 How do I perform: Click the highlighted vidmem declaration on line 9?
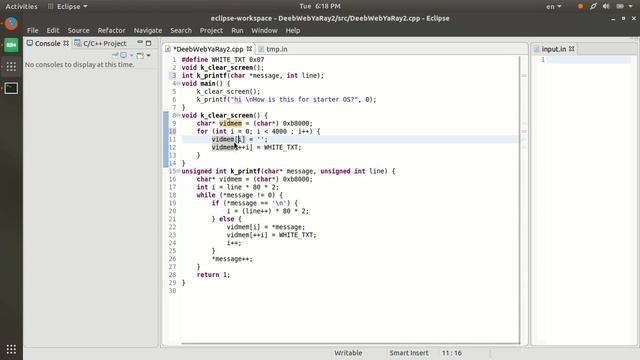click(x=230, y=123)
